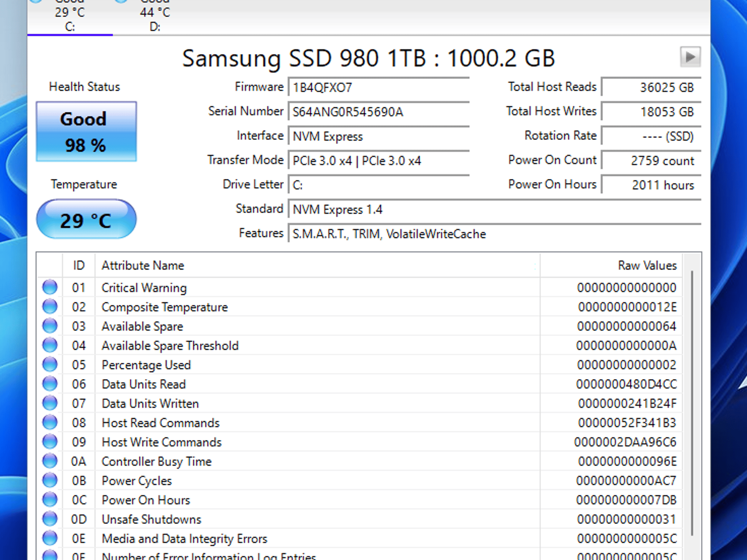Click the Transfer Mode field
Image resolution: width=747 pixels, height=560 pixels.
pyautogui.click(x=378, y=160)
